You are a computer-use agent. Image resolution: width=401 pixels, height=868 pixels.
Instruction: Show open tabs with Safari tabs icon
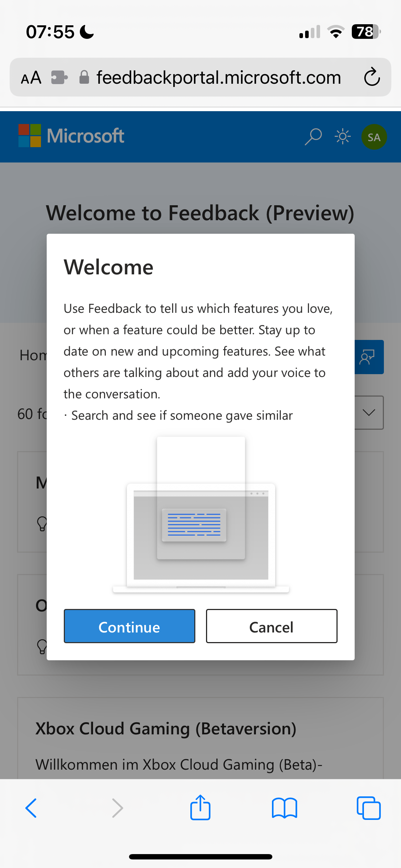click(369, 808)
